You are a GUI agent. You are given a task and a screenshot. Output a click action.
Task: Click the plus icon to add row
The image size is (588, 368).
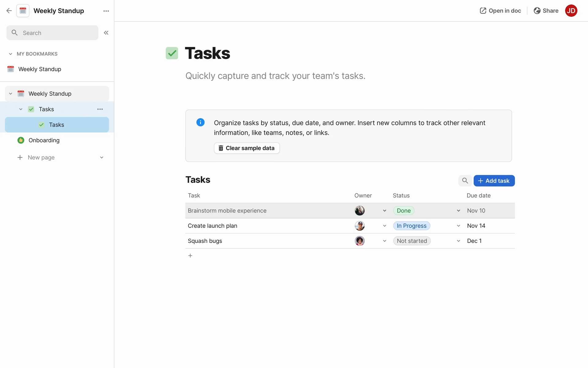190,255
